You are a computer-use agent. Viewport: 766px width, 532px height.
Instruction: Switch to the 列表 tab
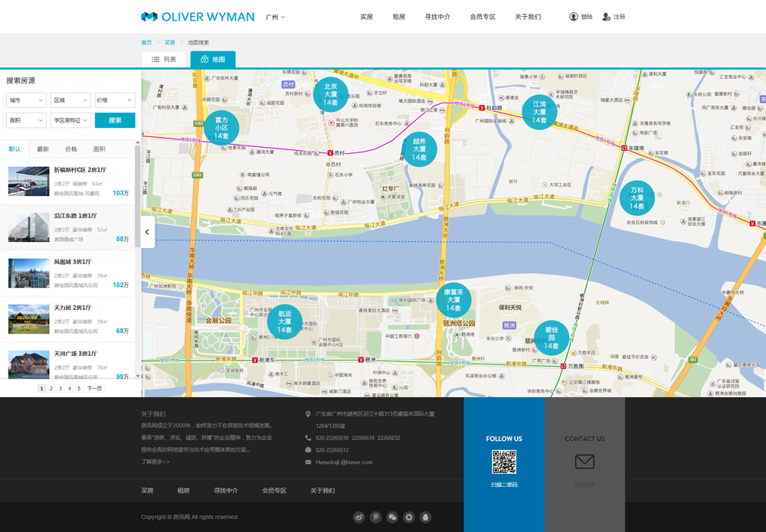coord(164,60)
